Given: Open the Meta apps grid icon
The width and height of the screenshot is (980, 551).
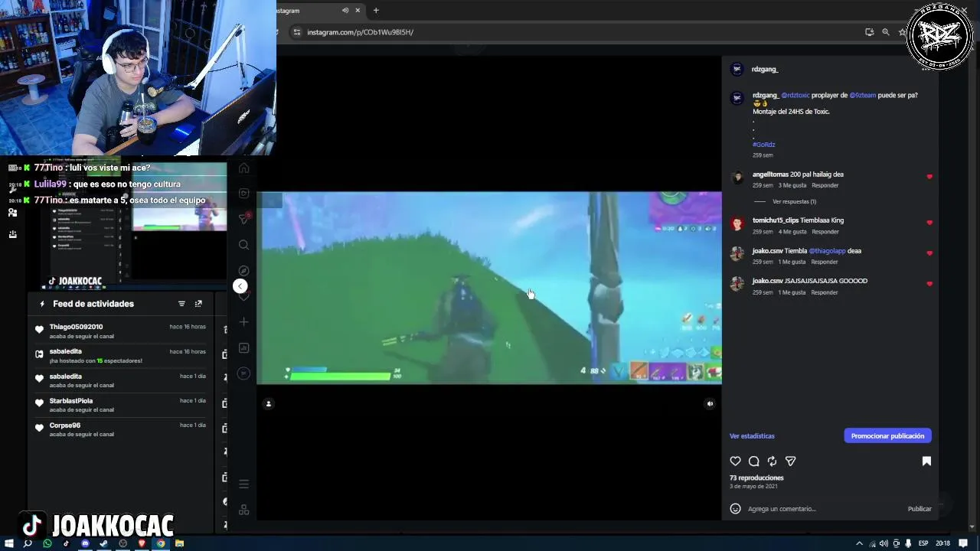Looking at the screenshot, I should [x=243, y=510].
